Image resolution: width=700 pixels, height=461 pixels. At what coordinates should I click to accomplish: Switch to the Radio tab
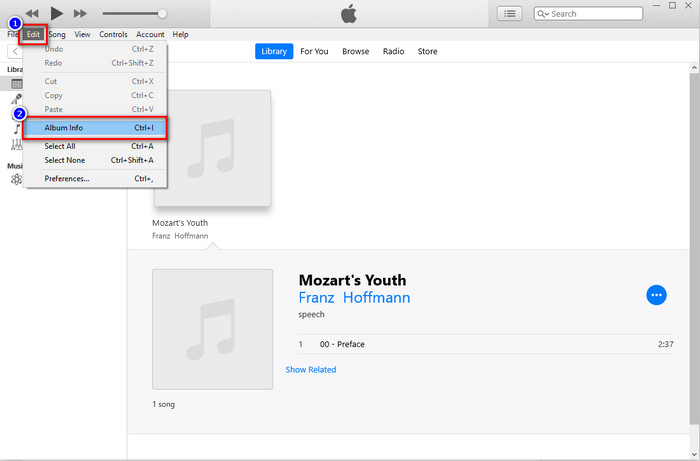tap(393, 51)
